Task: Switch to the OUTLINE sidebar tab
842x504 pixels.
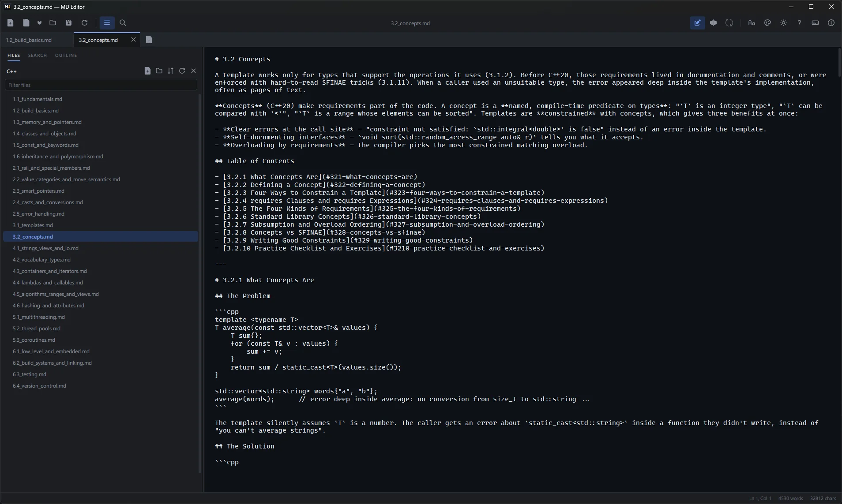Action: pyautogui.click(x=66, y=56)
